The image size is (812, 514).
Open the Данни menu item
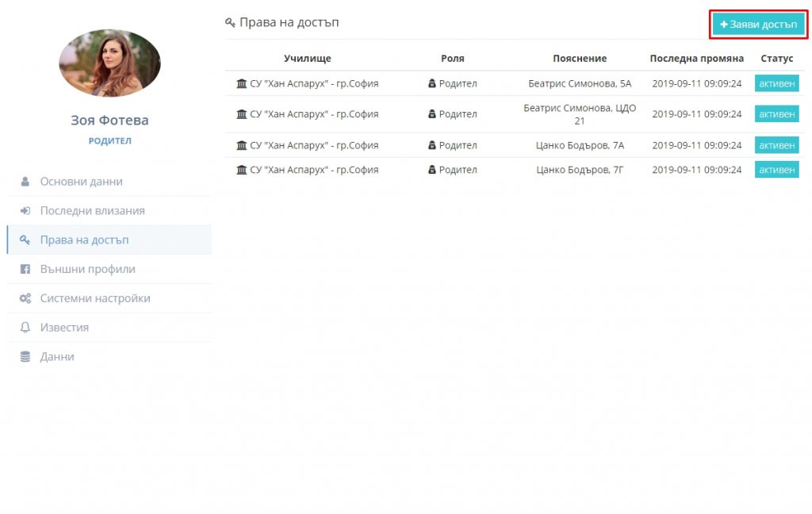pos(109,356)
